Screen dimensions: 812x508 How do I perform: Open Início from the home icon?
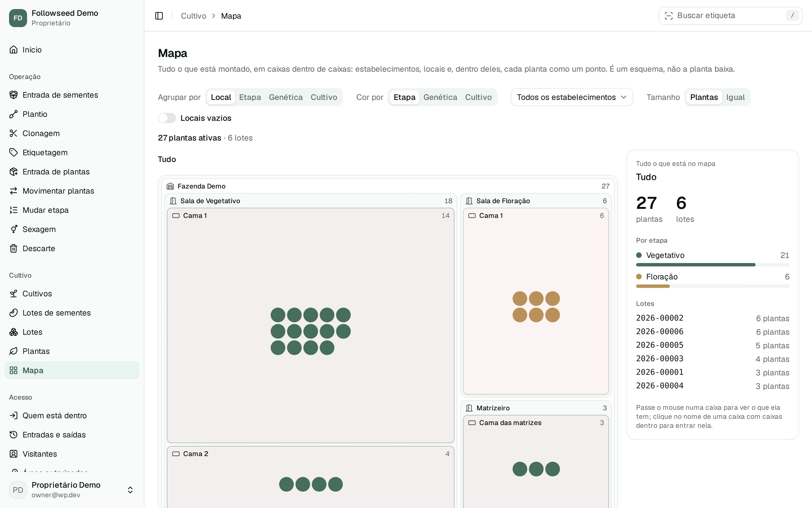click(14, 50)
